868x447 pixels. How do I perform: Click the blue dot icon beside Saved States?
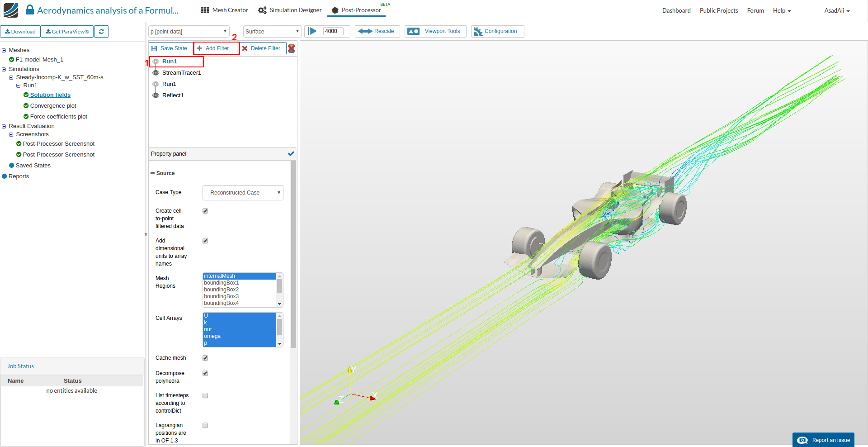[12, 166]
